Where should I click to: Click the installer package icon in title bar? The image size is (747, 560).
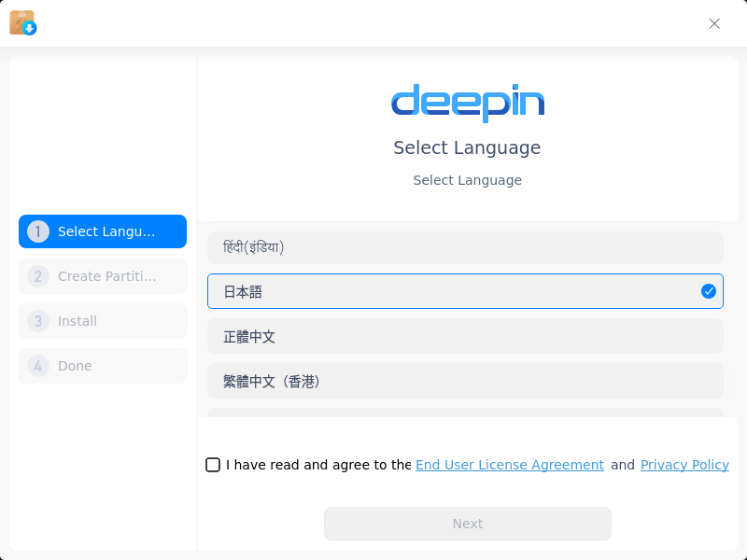[x=22, y=22]
